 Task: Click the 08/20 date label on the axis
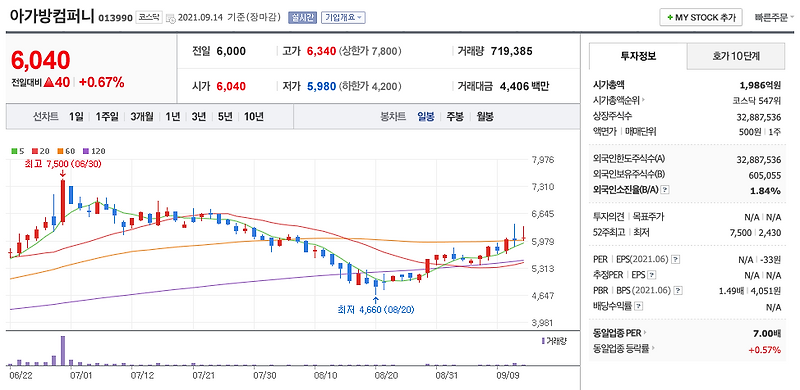pyautogui.click(x=387, y=375)
